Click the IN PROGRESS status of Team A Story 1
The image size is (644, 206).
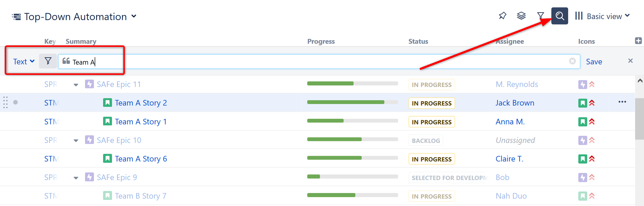432,122
